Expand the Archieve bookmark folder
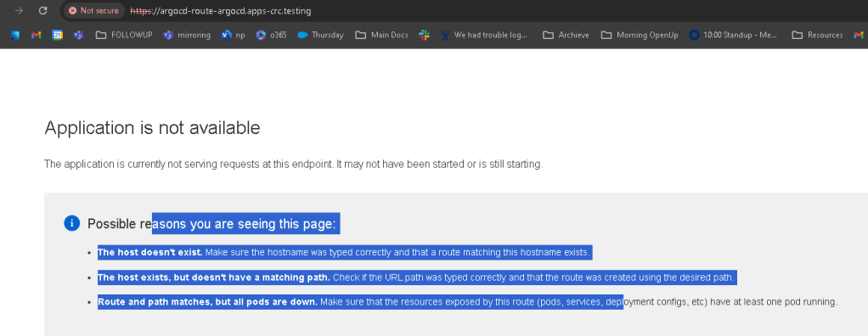This screenshot has height=336, width=868. point(566,35)
